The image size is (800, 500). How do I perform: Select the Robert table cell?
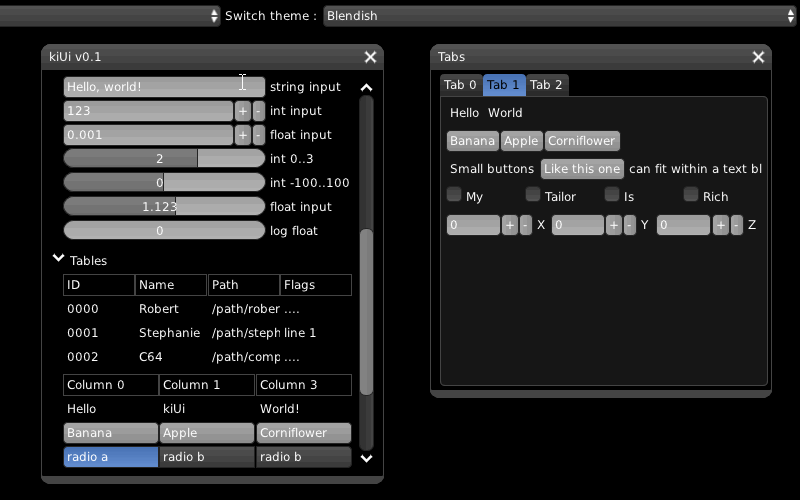click(x=159, y=309)
